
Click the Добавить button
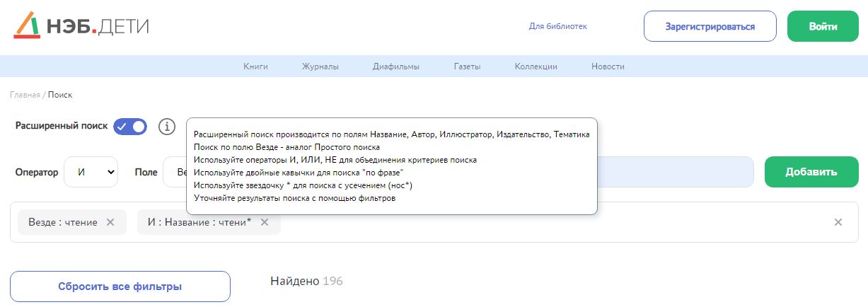811,172
